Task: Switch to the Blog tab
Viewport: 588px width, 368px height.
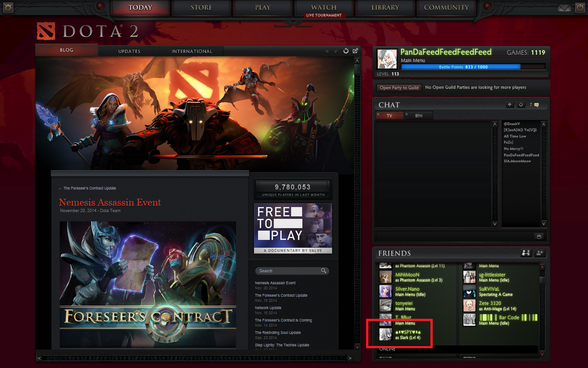Action: pos(67,50)
